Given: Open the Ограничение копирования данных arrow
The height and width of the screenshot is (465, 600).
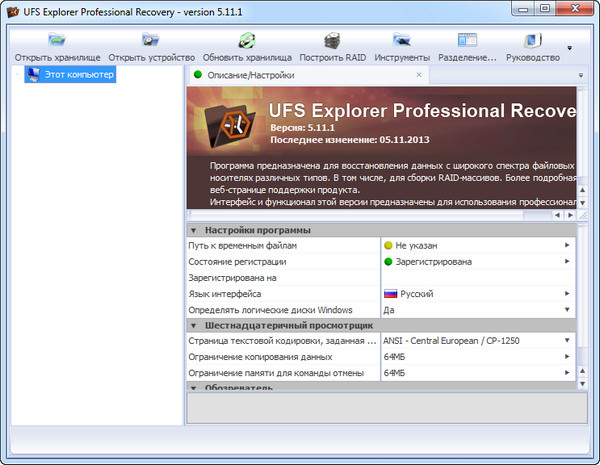Looking at the screenshot, I should (x=567, y=356).
